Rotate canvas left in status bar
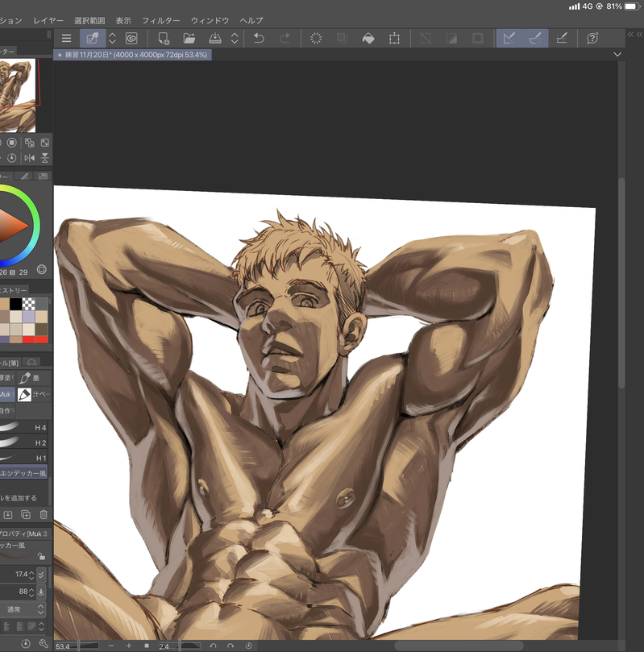Image resolution: width=644 pixels, height=652 pixels. click(x=213, y=646)
